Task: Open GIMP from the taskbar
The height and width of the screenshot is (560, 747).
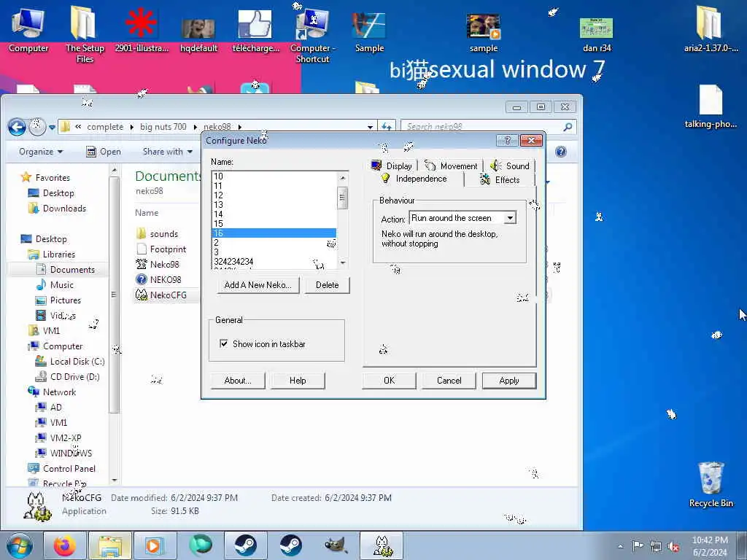Action: [x=336, y=545]
